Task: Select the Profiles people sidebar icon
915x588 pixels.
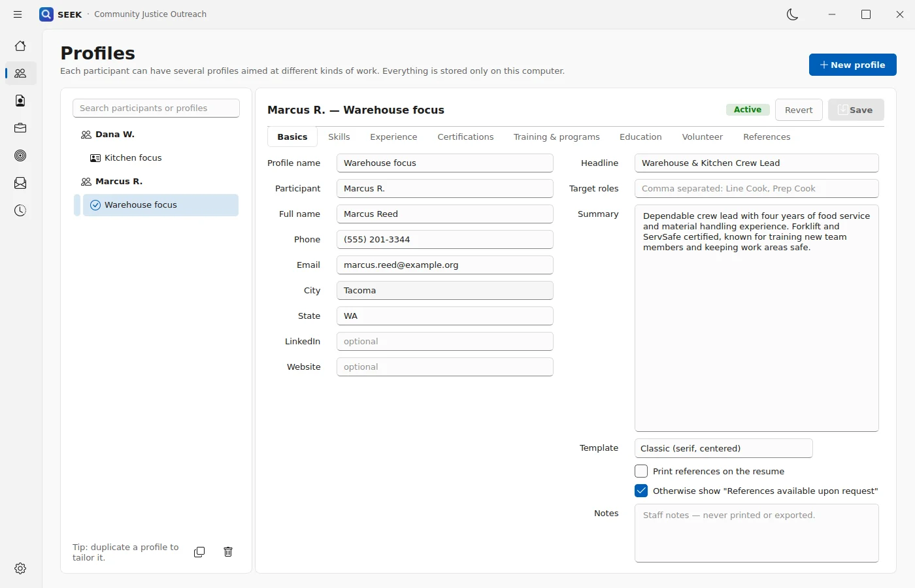Action: tap(20, 73)
